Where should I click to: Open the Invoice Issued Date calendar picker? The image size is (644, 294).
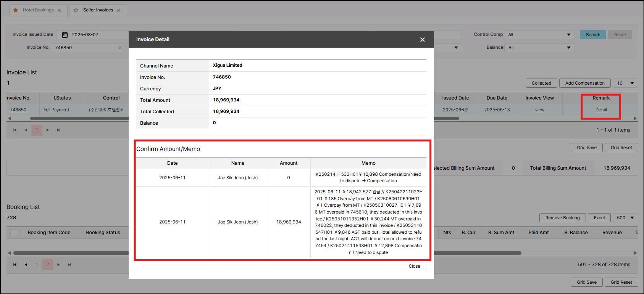pos(65,35)
